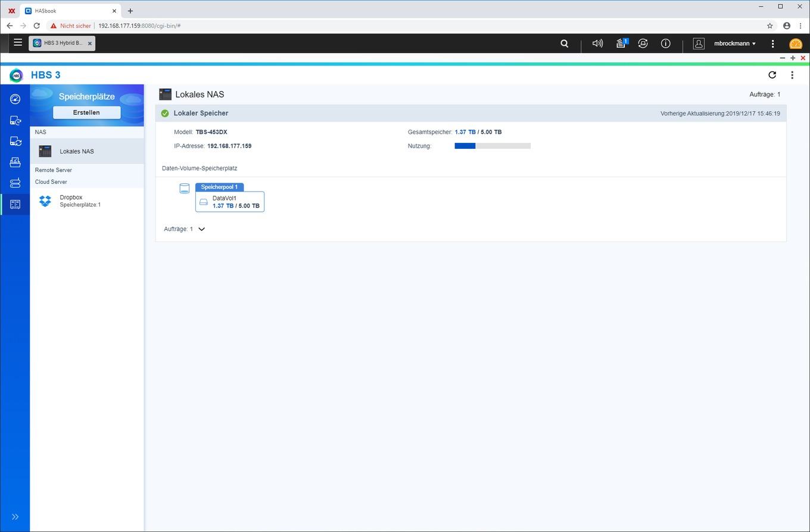Click the Erstellen button
Image resolution: width=810 pixels, height=532 pixels.
(87, 112)
